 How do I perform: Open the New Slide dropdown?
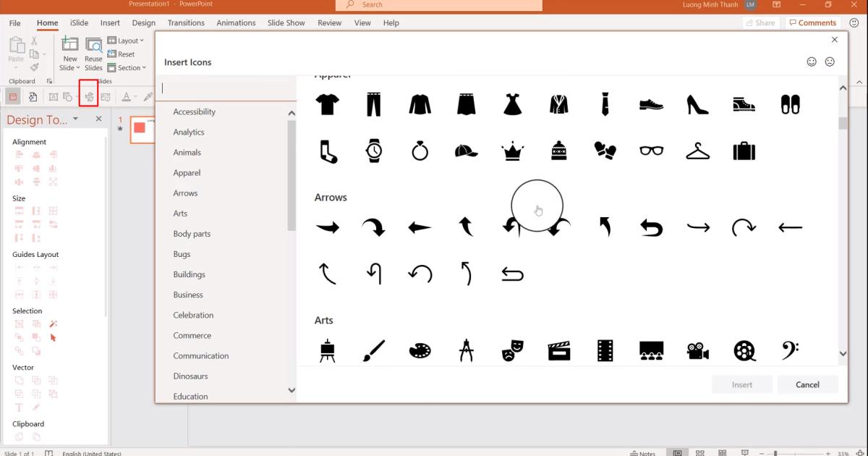69,67
